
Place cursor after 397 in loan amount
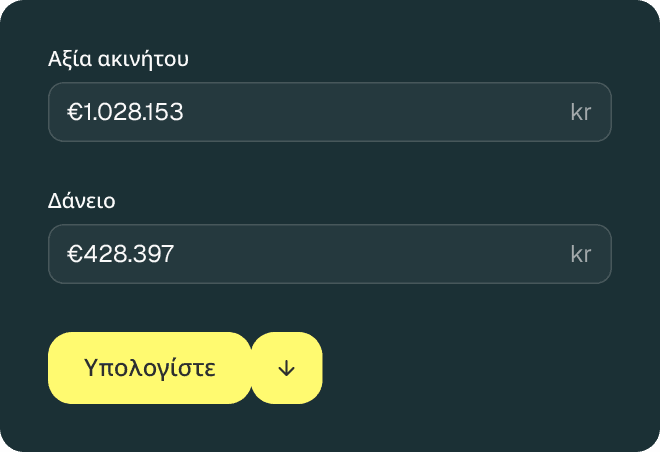tap(176, 254)
